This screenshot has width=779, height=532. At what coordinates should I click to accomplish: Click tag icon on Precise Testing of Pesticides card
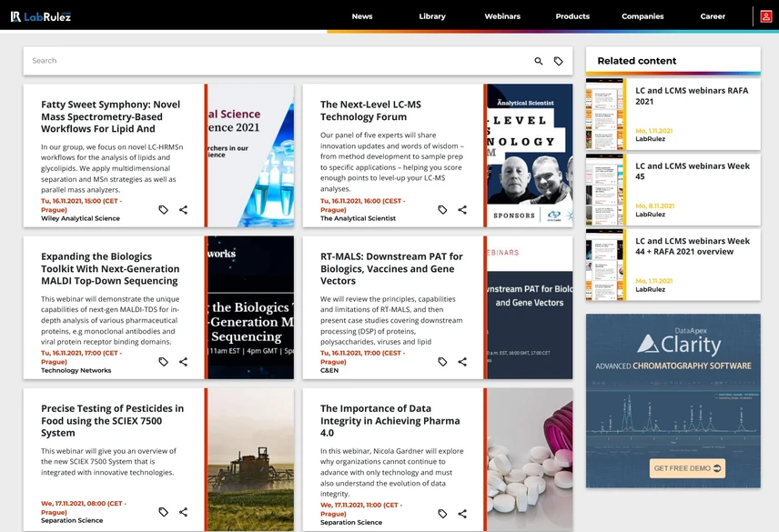[164, 512]
